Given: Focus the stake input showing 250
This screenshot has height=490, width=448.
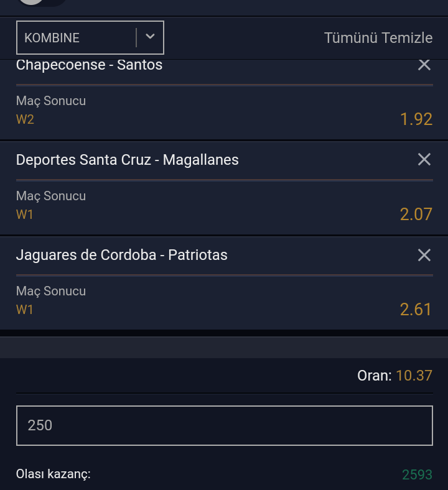Looking at the screenshot, I should pyautogui.click(x=224, y=425).
